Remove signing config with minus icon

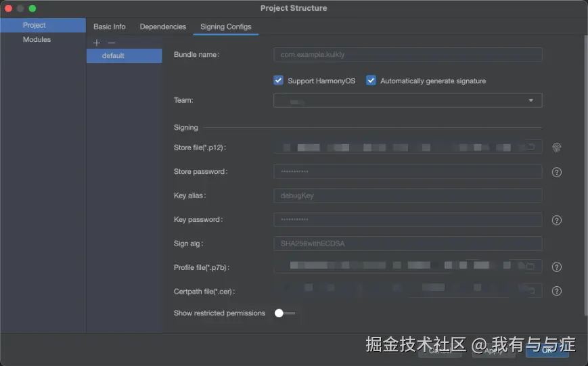point(112,43)
